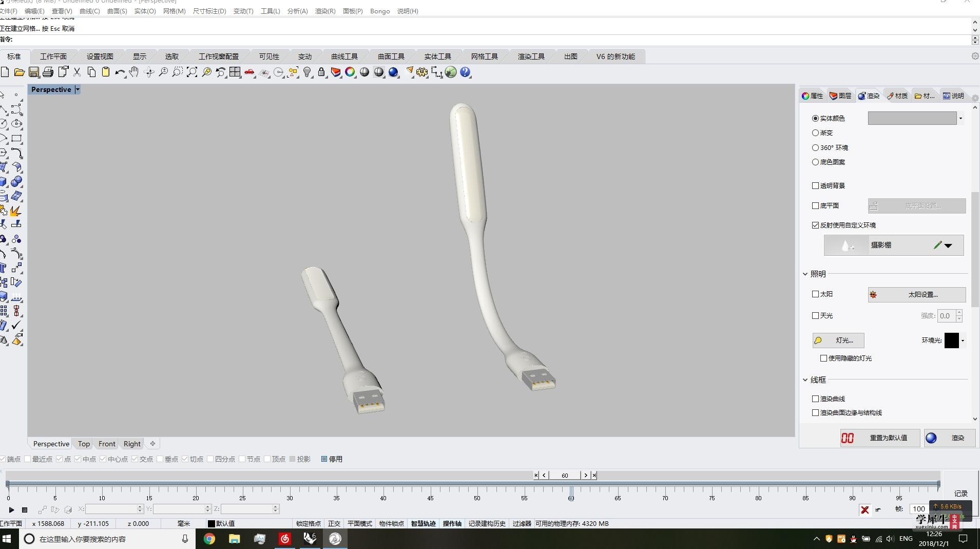The width and height of the screenshot is (980, 549).
Task: Open the solid color dropdown arrow
Action: point(960,119)
